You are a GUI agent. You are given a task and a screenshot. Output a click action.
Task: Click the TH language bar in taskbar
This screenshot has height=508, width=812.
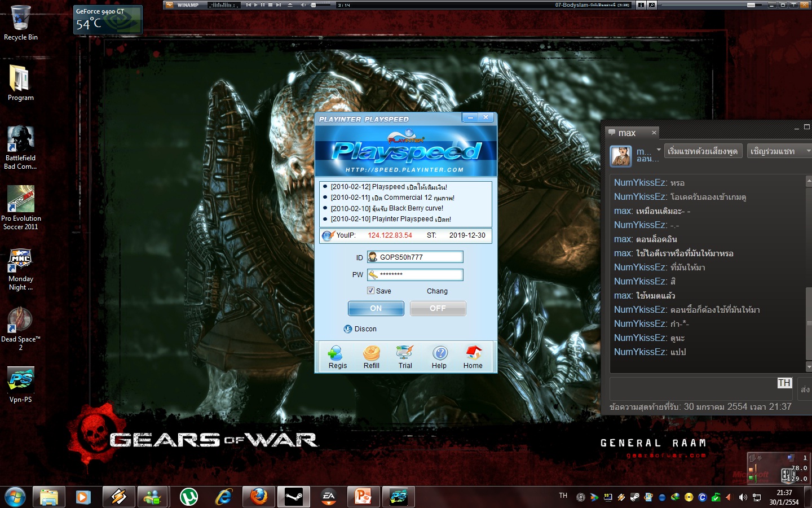563,496
